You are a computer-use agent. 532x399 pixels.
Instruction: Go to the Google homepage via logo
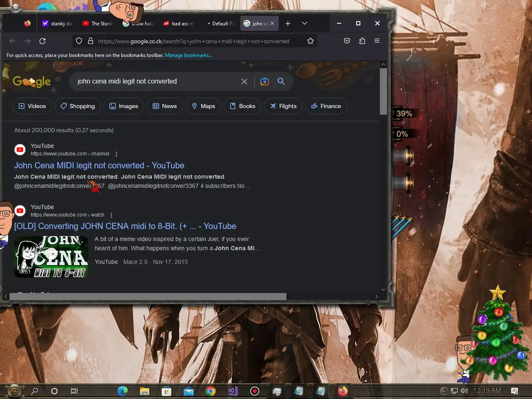coord(32,81)
